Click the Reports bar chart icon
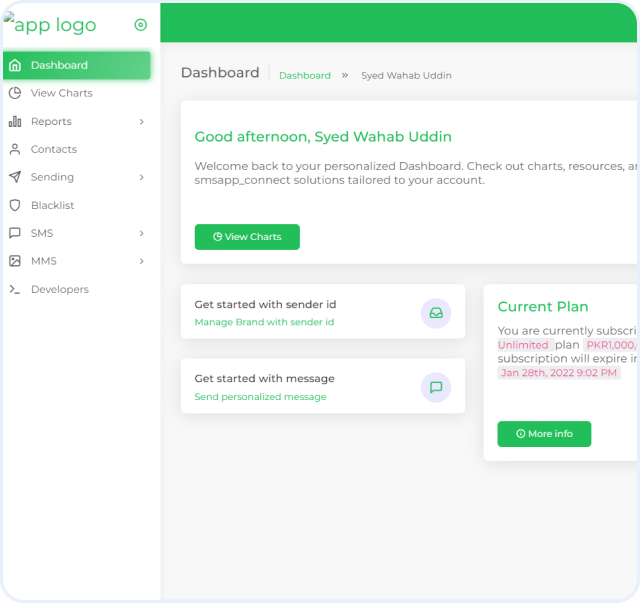This screenshot has width=640, height=603. coord(15,122)
